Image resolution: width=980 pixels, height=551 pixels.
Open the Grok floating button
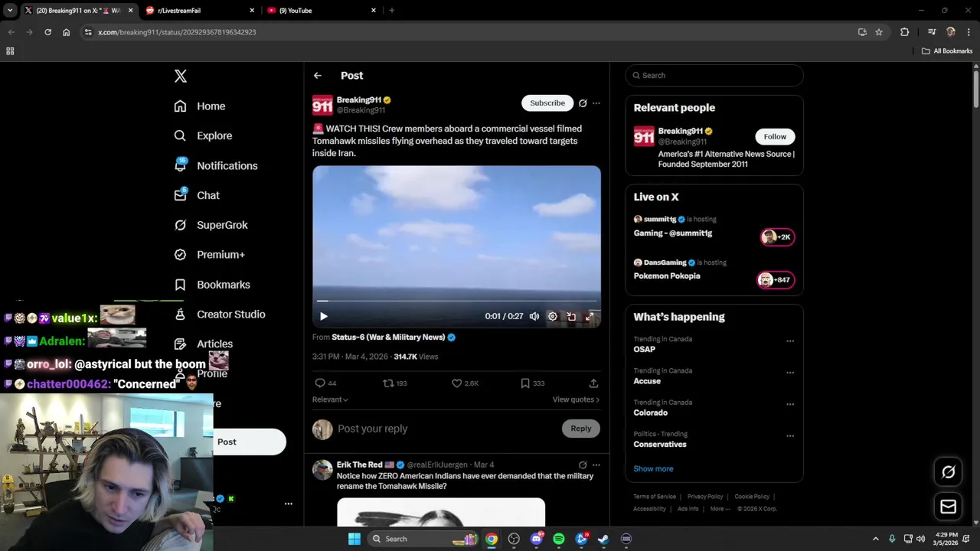coord(948,472)
